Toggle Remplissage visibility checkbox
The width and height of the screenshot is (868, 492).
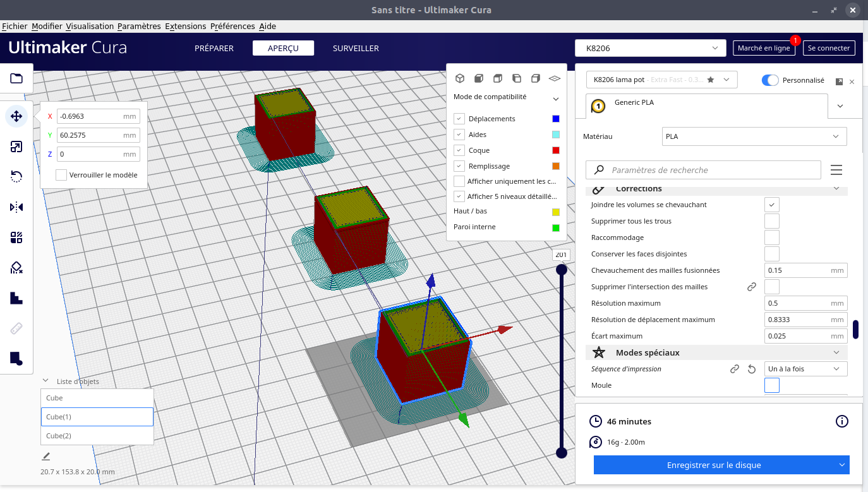[x=459, y=166]
